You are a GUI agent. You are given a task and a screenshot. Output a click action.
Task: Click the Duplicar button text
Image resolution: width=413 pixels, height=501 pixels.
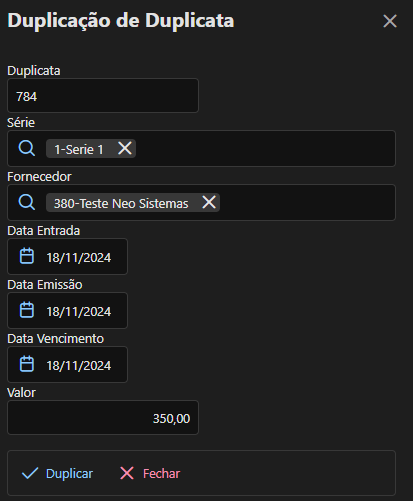(69, 473)
